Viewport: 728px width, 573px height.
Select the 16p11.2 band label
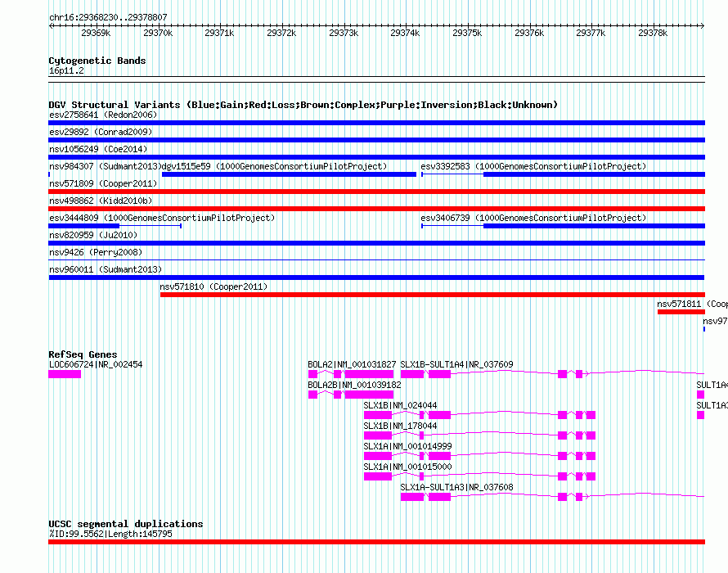tap(66, 70)
